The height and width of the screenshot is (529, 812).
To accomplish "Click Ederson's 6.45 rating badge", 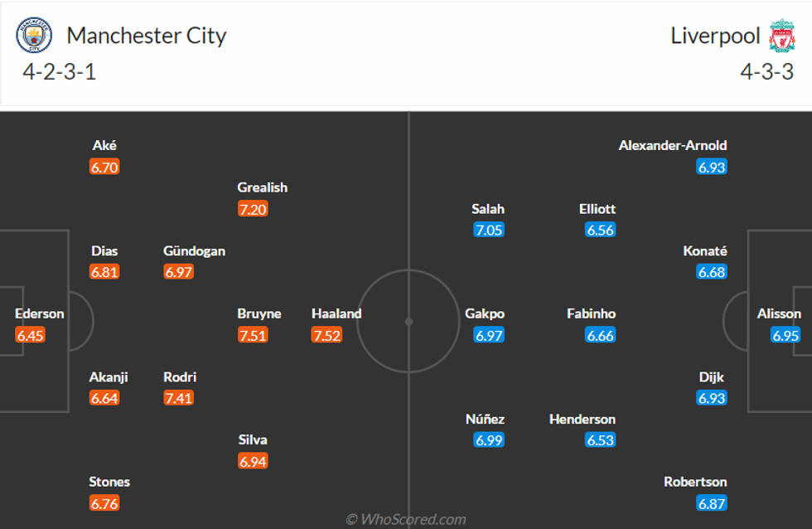I will click(x=31, y=335).
